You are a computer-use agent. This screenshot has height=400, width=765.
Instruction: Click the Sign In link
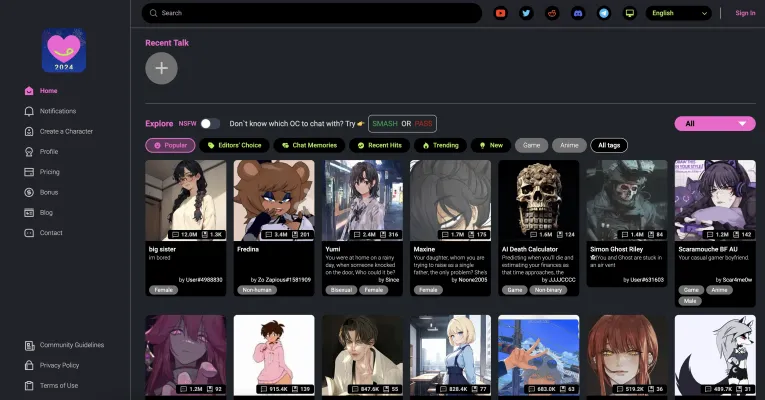tap(745, 13)
